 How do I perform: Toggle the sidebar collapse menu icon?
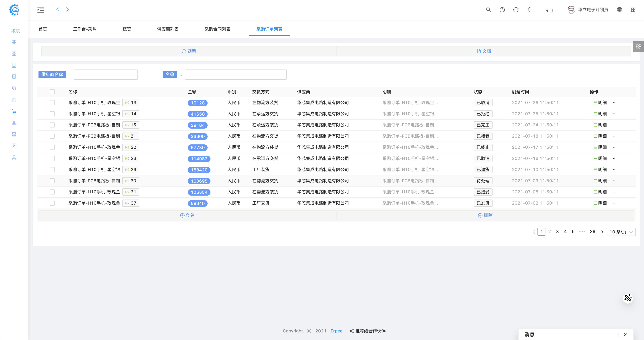40,10
